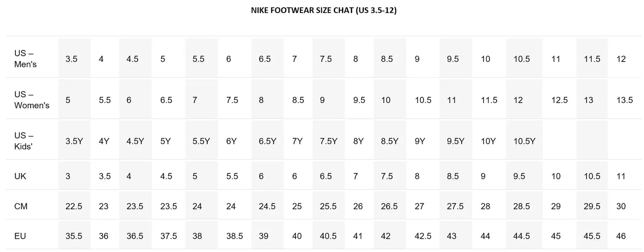Screen dimensions: 644x252
Task: Select men's size 3.5 cell
Action: (74, 58)
